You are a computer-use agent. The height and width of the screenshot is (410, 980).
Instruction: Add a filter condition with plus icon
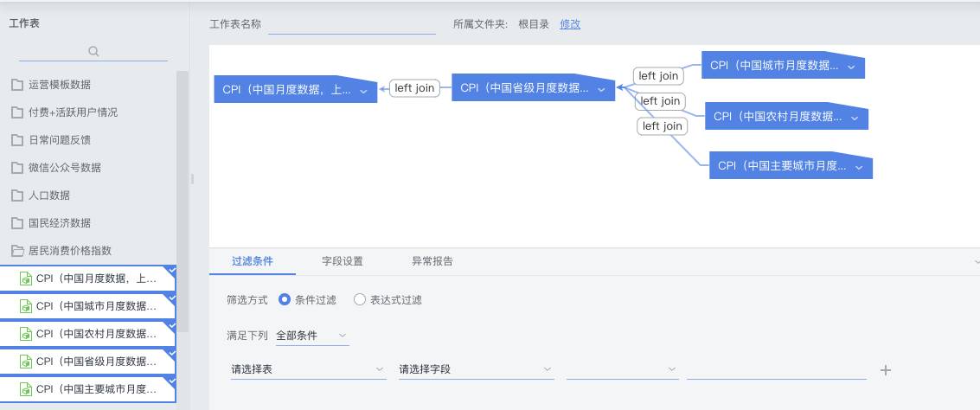point(885,370)
